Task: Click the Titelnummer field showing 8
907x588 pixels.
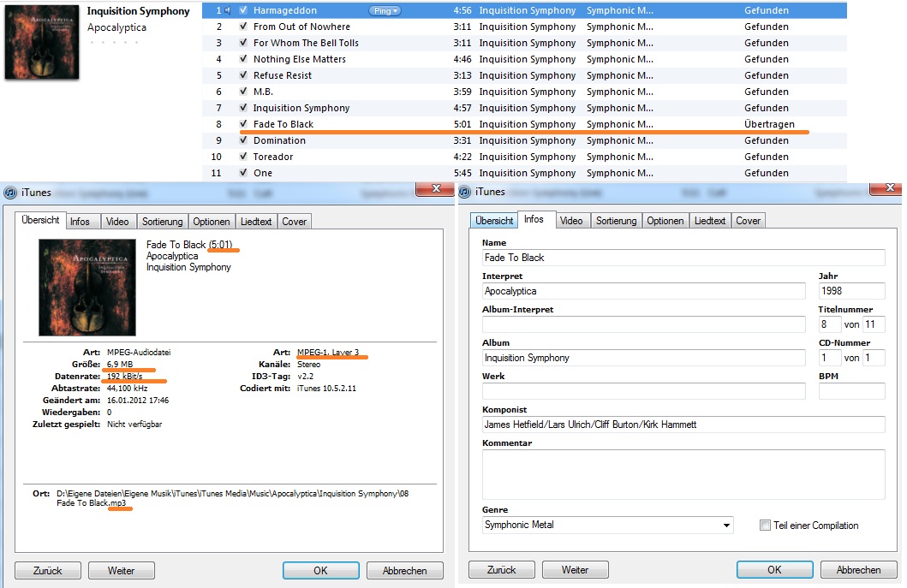Action: coord(829,324)
